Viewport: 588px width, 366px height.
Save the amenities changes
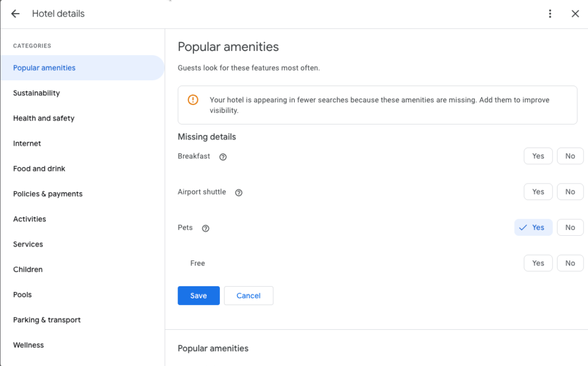click(199, 295)
